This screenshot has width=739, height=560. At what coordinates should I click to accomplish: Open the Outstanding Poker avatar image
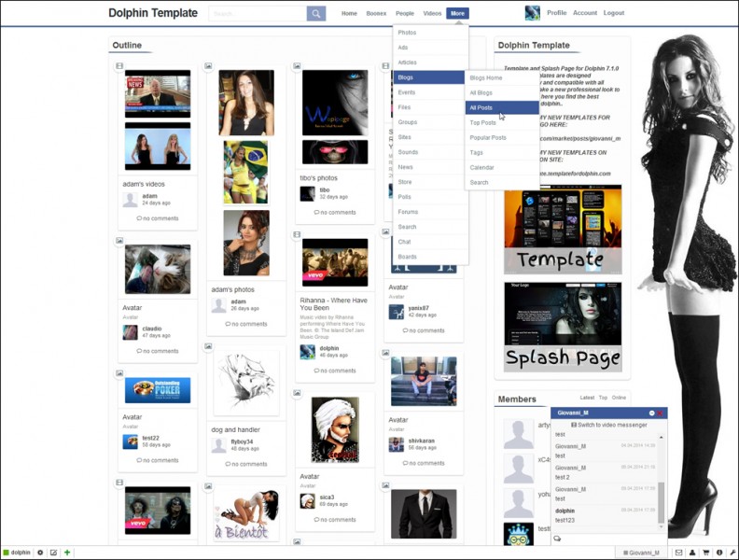pos(158,390)
